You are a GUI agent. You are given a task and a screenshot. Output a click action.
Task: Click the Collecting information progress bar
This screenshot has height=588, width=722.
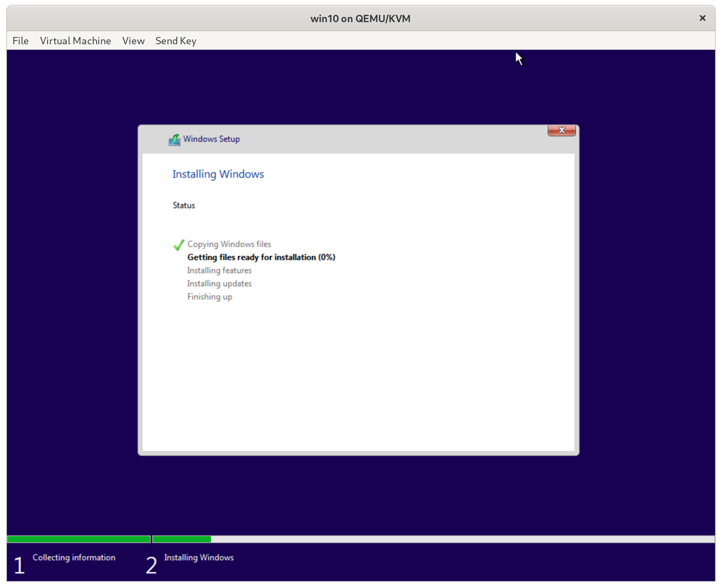tap(78, 539)
